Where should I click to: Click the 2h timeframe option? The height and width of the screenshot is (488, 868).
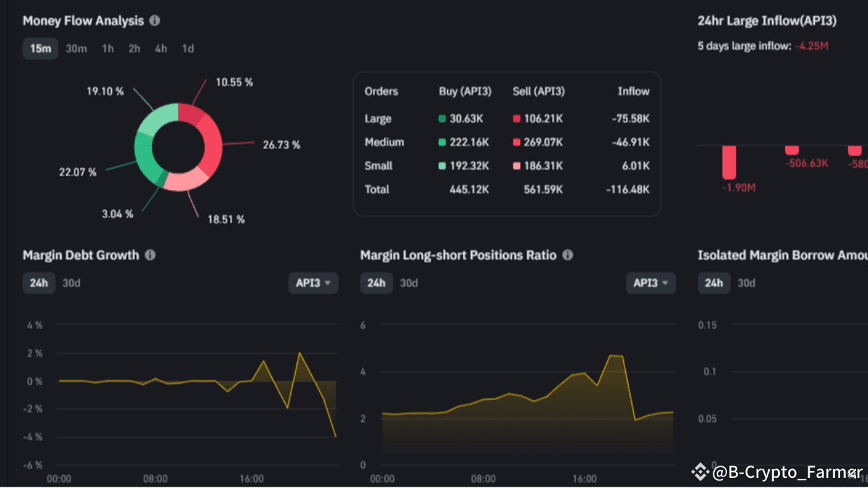[x=134, y=48]
